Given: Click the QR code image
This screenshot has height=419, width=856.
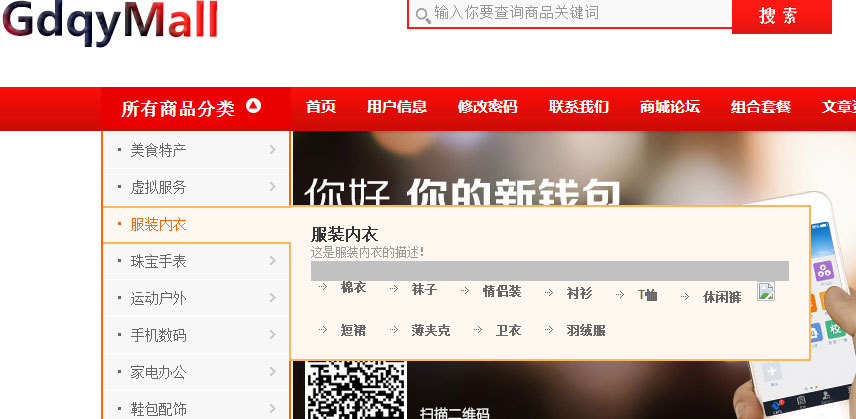Looking at the screenshot, I should [x=355, y=391].
